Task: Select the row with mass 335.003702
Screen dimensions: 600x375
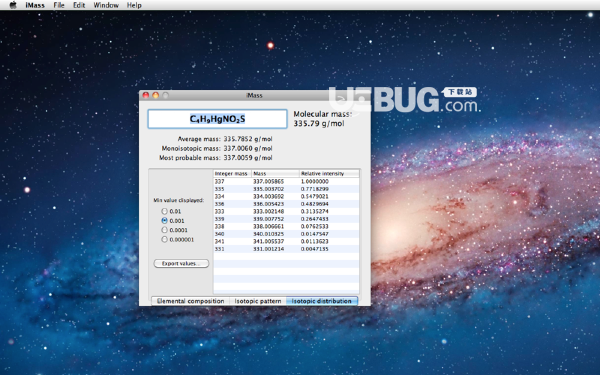Action: 286,189
